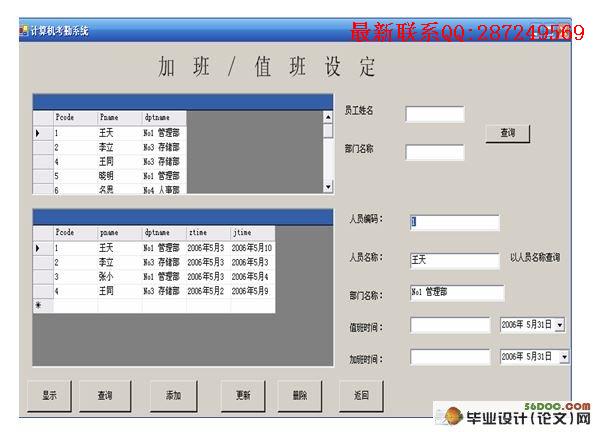Click the Pcode column header in upper grid

click(x=75, y=117)
